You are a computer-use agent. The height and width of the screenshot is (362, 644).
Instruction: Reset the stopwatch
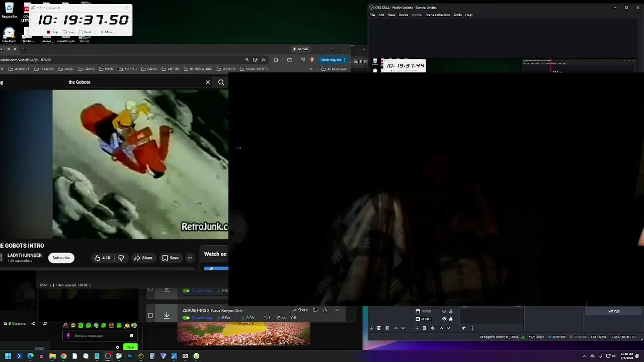tap(85, 32)
